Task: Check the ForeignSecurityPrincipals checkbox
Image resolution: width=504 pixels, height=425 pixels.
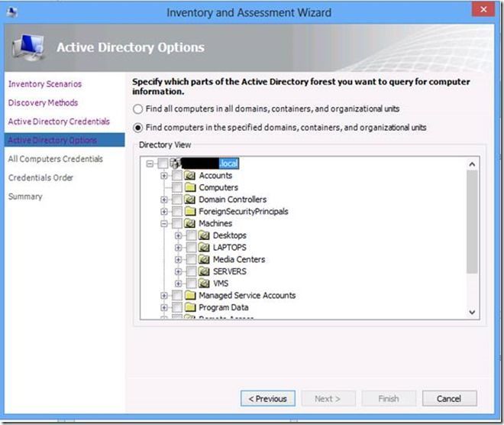Action: pos(177,212)
